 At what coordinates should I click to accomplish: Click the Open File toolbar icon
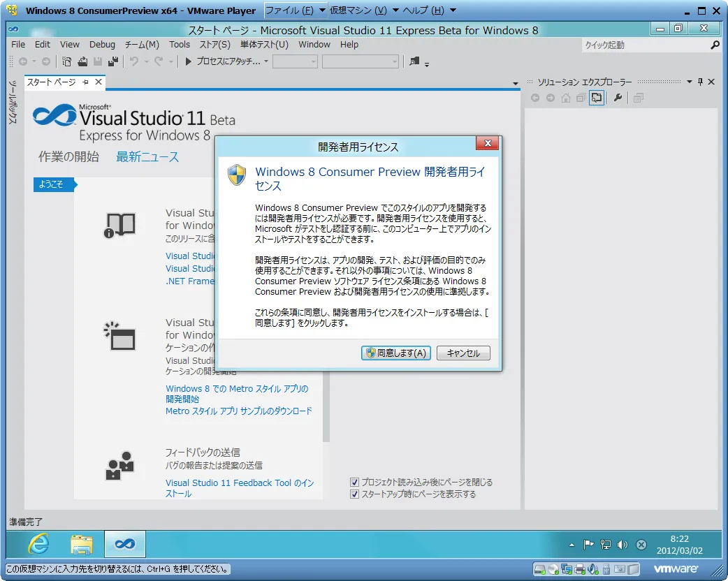click(x=82, y=61)
